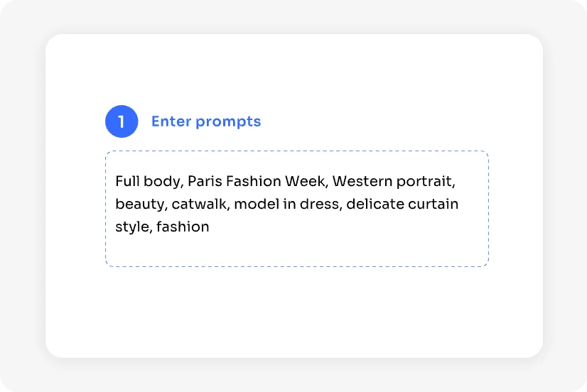Click the word "curtain" in the prompt
The image size is (587, 392).
[433, 205]
